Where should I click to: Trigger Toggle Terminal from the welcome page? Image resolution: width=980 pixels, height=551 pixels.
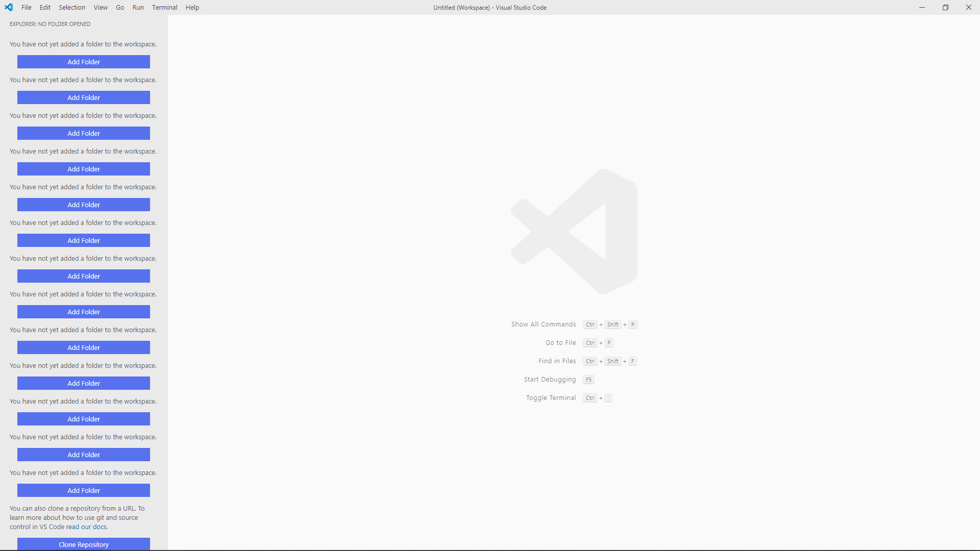(551, 397)
